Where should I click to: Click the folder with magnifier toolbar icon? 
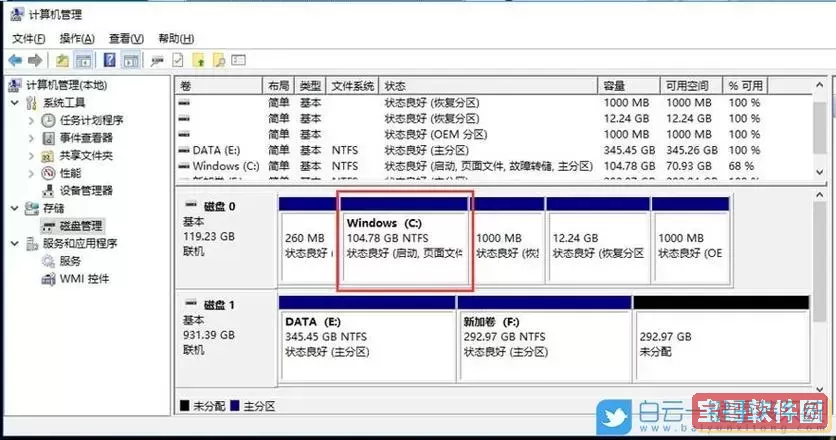219,61
